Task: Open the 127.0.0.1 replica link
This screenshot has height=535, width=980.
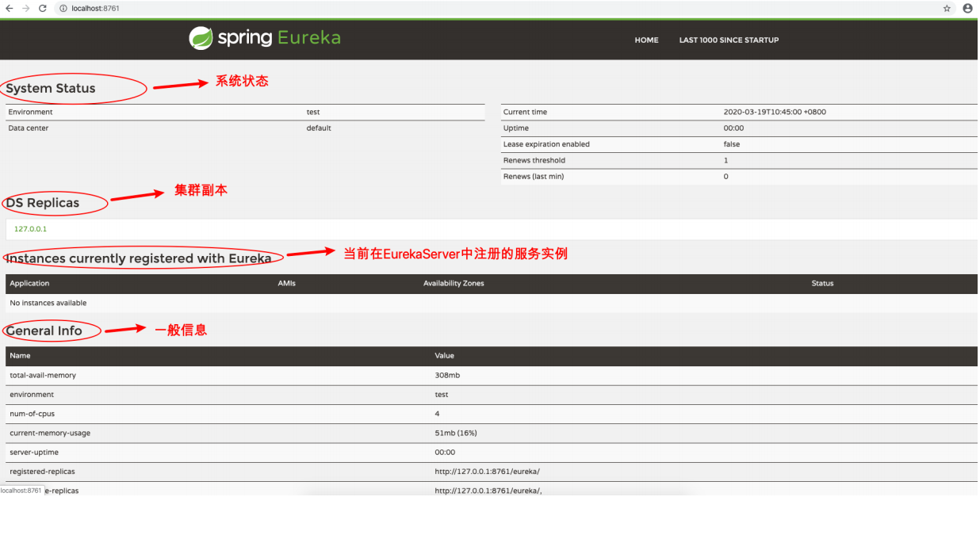Action: (x=30, y=229)
